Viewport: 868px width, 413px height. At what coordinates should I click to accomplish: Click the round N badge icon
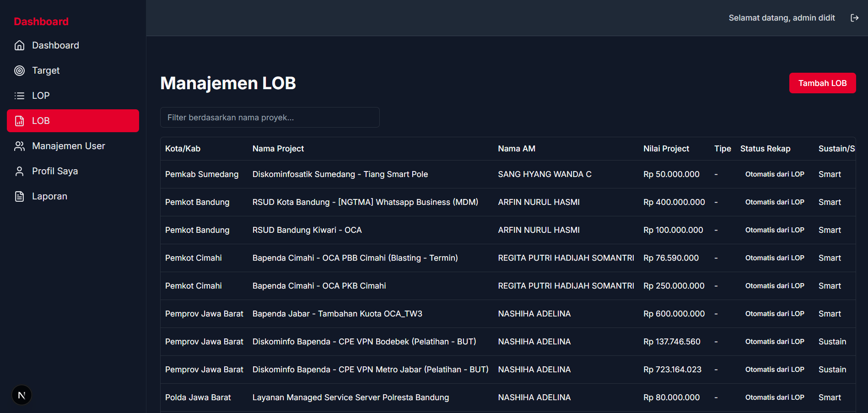coord(22,395)
